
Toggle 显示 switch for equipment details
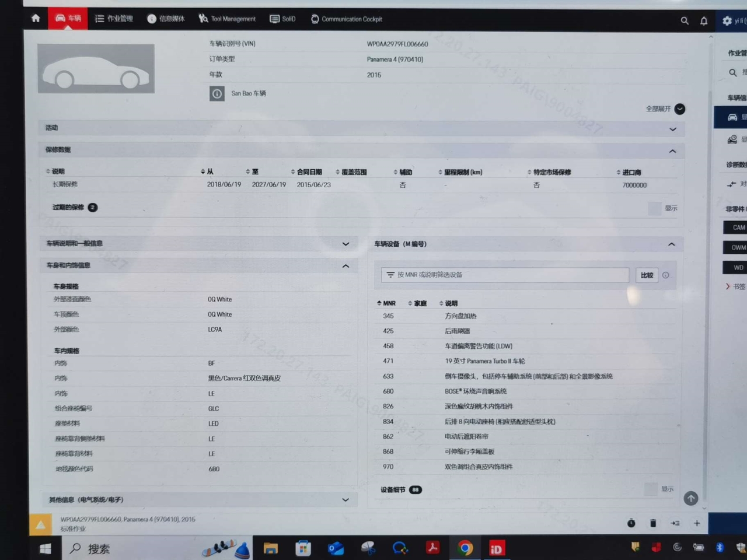(x=651, y=489)
